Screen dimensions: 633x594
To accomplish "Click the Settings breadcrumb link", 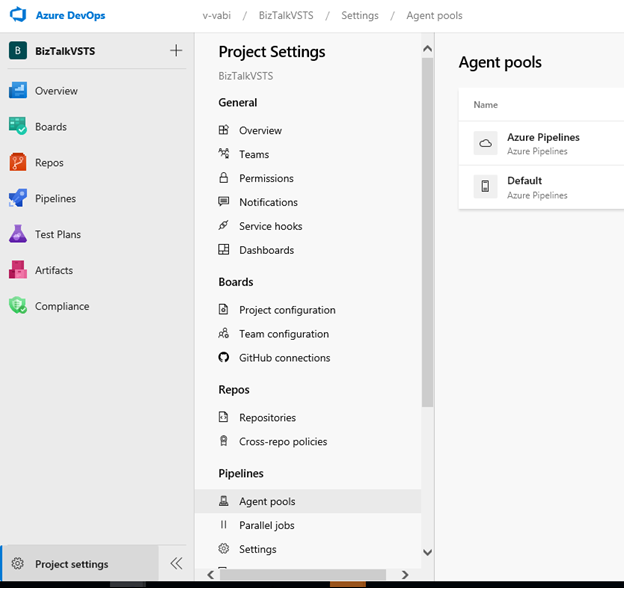I will click(x=360, y=15).
